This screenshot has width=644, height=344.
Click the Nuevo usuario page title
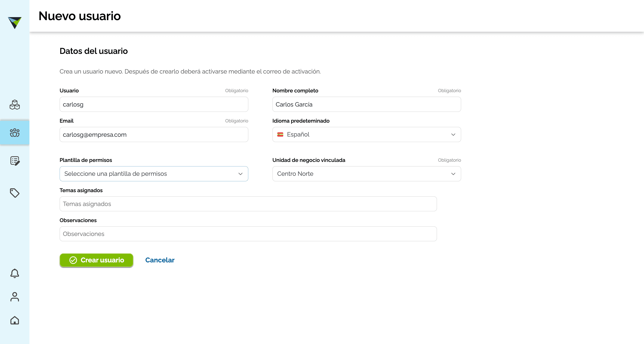[79, 16]
